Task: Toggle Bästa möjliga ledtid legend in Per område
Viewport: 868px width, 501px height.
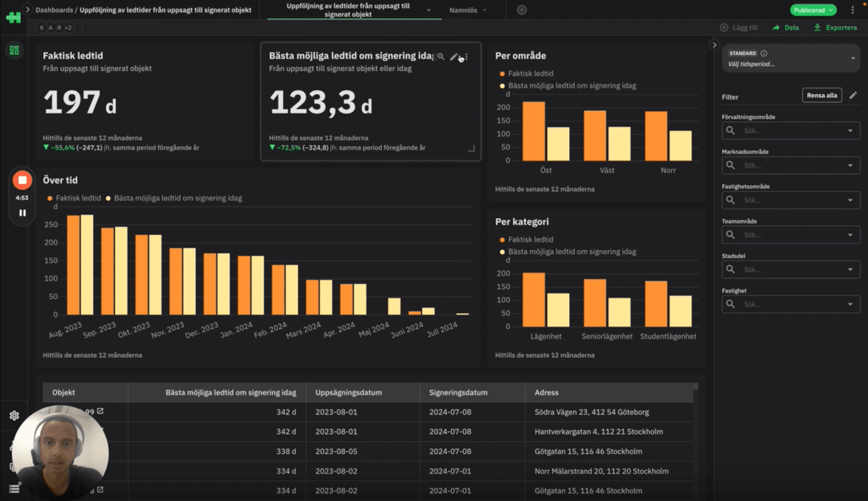Action: coord(568,86)
